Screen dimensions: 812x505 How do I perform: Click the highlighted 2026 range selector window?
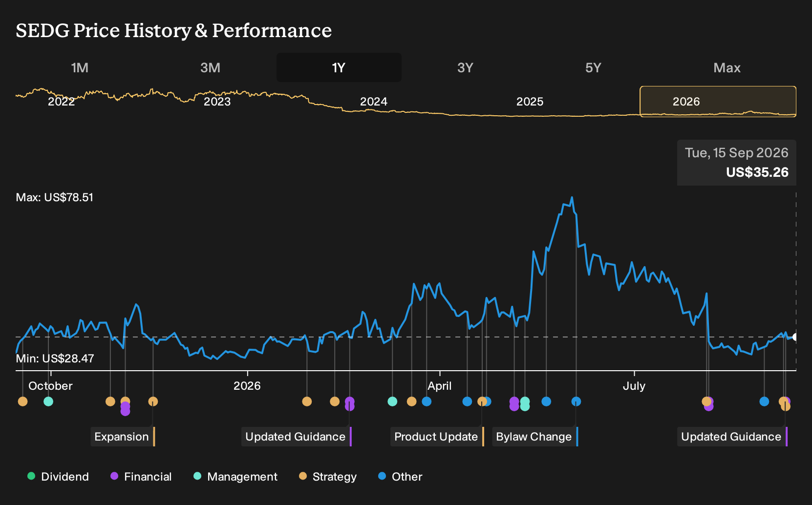(x=718, y=102)
